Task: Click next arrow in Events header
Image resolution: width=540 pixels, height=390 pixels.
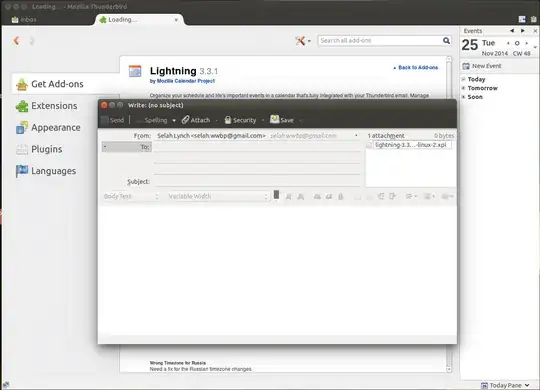Action: click(x=523, y=31)
